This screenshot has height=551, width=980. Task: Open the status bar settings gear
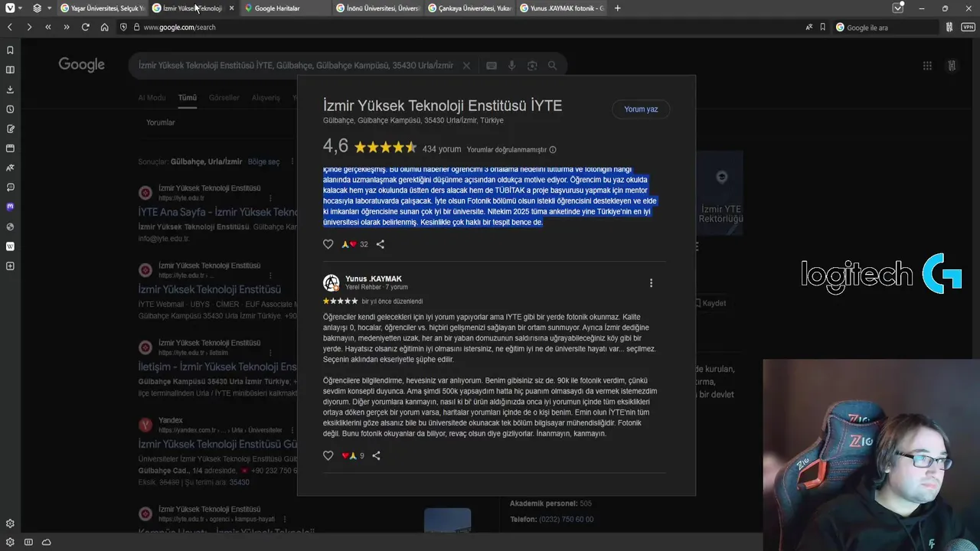[9, 543]
